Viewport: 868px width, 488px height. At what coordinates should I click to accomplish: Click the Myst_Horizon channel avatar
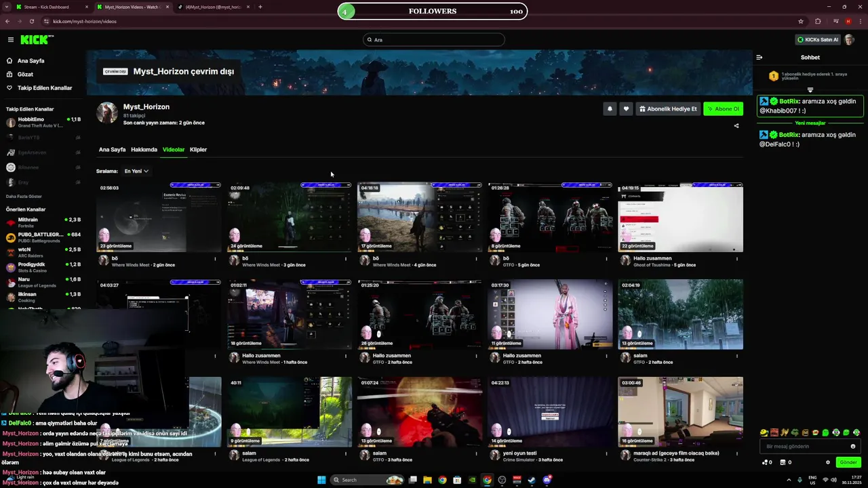point(106,113)
